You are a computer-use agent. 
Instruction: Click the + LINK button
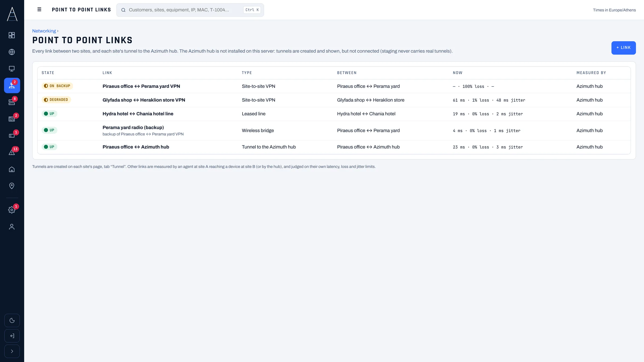[x=623, y=48]
